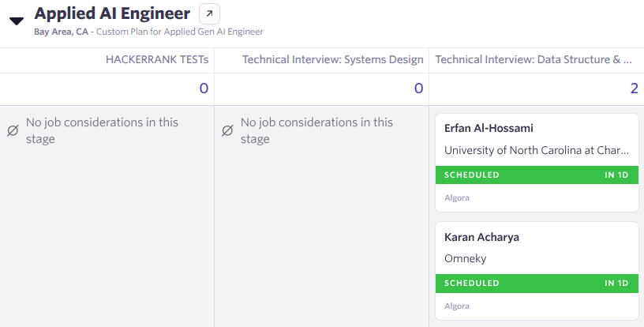
Task: Click University of North Carolina text on Erfan's card
Action: (537, 151)
